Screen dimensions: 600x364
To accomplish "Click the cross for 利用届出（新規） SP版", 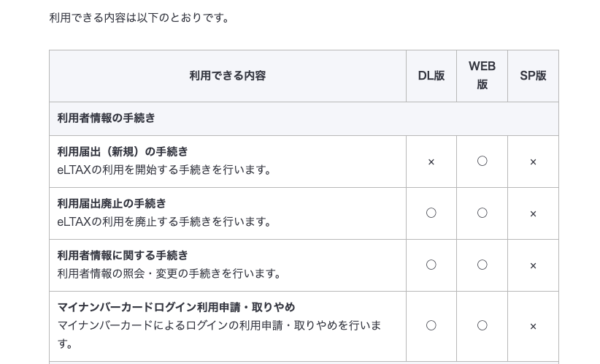I will click(x=533, y=162).
